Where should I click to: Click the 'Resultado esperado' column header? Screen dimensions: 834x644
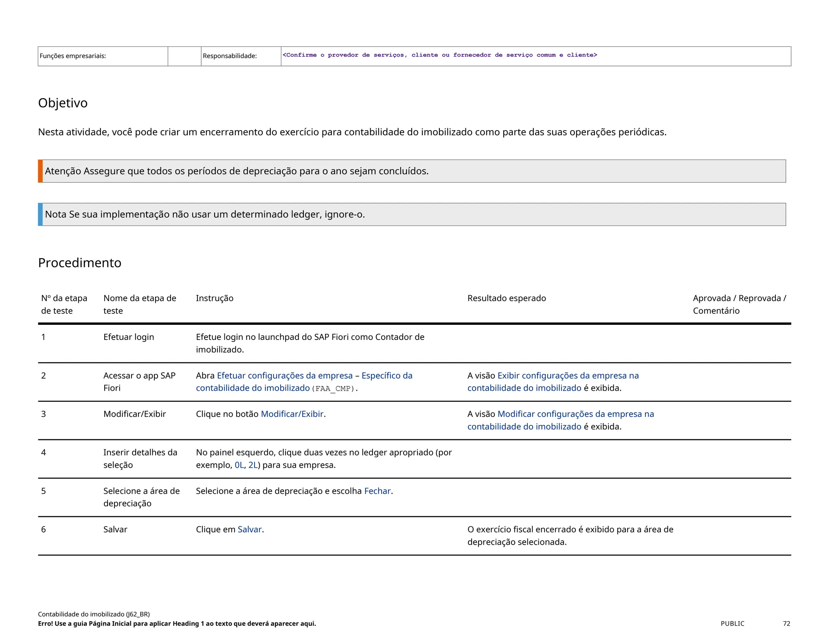pyautogui.click(x=506, y=298)
